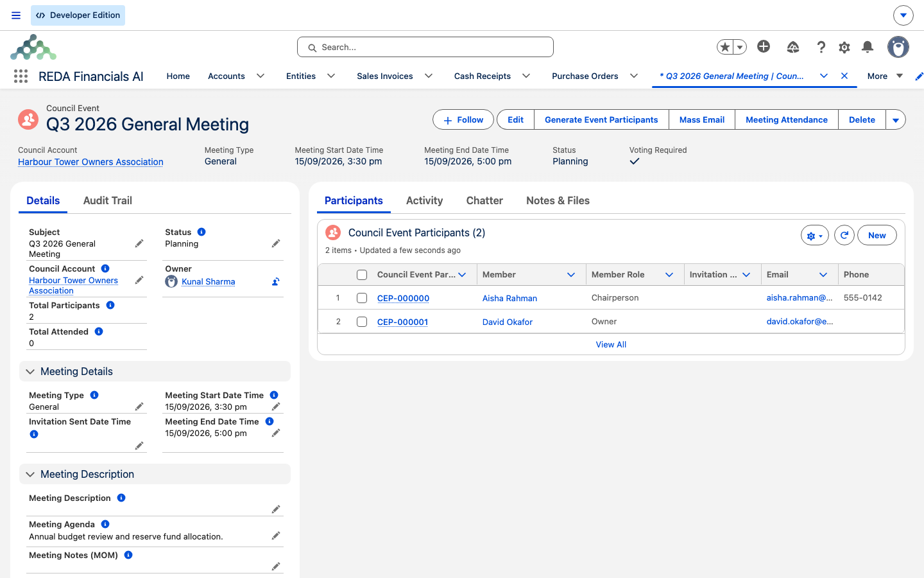
Task: Open the Trailhead guidance icon
Action: (x=793, y=47)
